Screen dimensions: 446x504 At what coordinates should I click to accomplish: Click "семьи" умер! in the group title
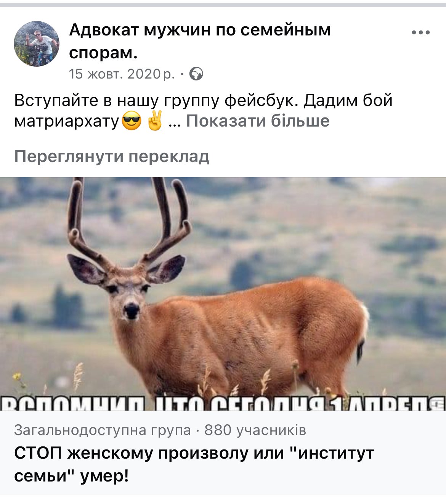pyautogui.click(x=72, y=476)
